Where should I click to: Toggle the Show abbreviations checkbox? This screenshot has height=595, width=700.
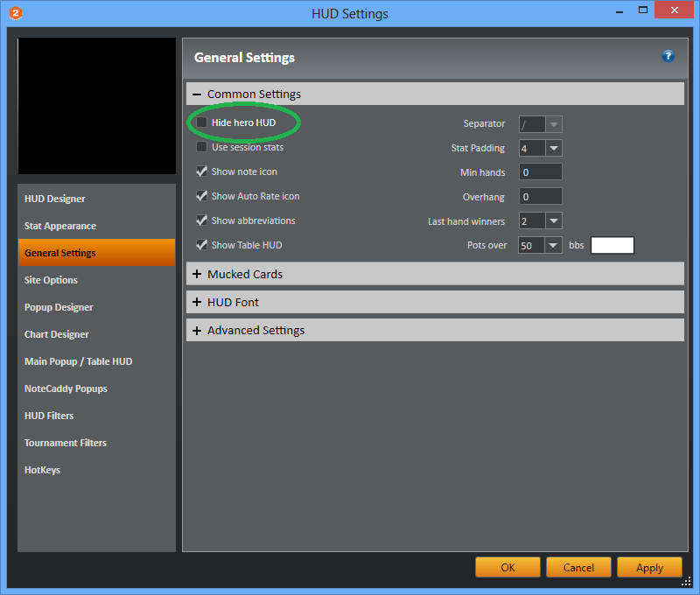click(x=202, y=220)
